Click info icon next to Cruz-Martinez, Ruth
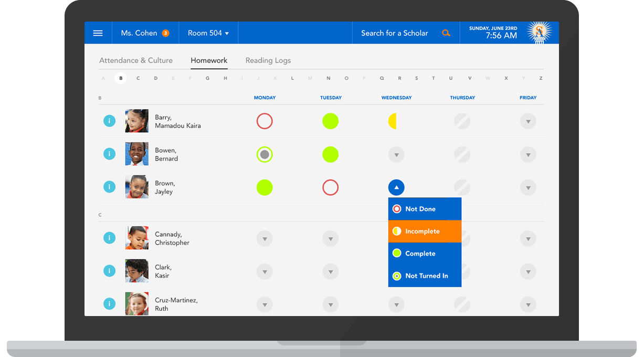The image size is (644, 357). click(109, 303)
